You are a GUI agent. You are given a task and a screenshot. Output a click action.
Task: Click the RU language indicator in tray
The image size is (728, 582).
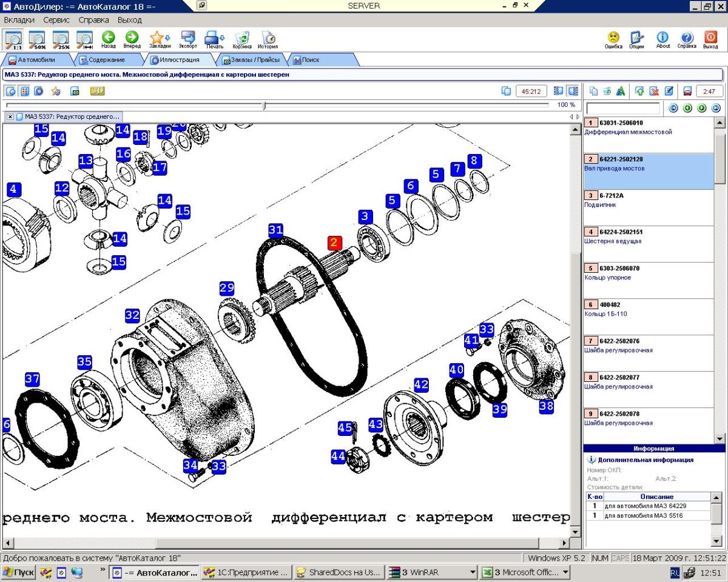675,572
